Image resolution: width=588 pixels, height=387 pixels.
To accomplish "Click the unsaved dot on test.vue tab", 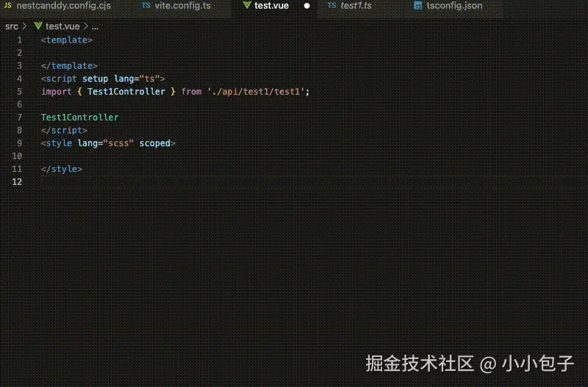I will [x=306, y=6].
